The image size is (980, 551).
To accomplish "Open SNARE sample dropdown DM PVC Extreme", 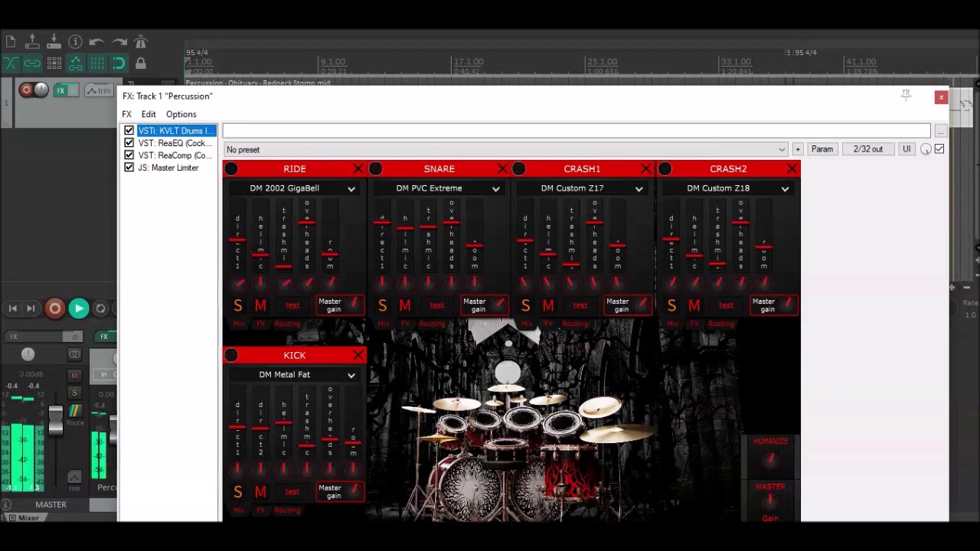I will 439,188.
